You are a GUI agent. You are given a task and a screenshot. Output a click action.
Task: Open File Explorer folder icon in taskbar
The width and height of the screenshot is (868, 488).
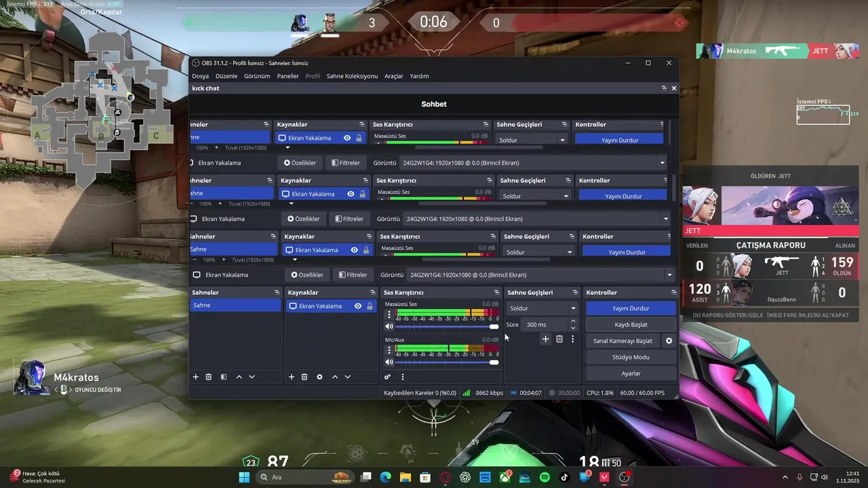(x=406, y=477)
